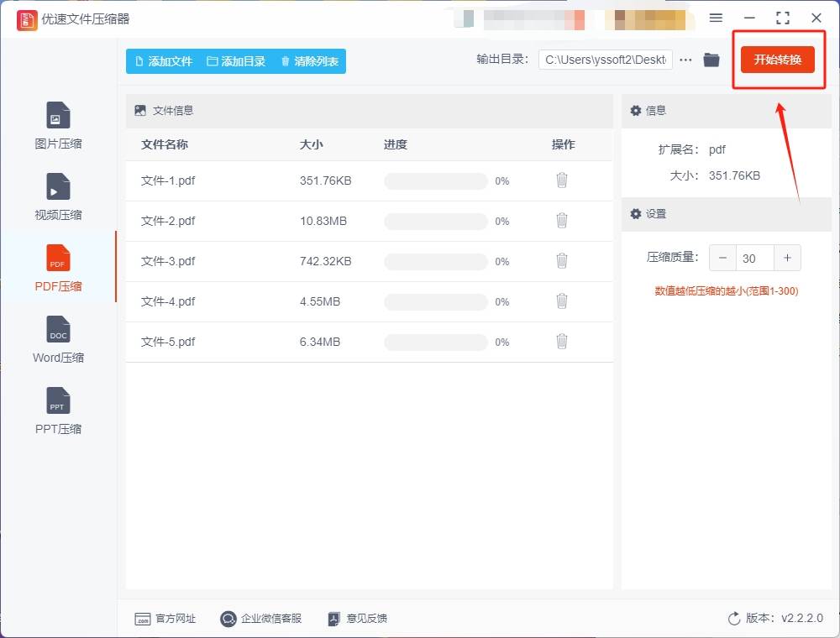840x638 pixels.
Task: Click the progress bar of 文件-3.pdf
Action: [x=435, y=261]
